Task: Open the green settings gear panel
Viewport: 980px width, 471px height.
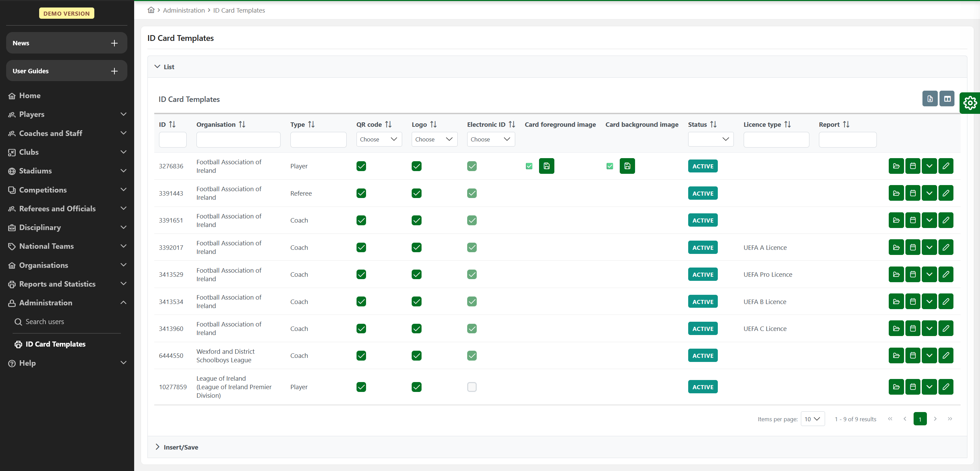Action: (970, 103)
